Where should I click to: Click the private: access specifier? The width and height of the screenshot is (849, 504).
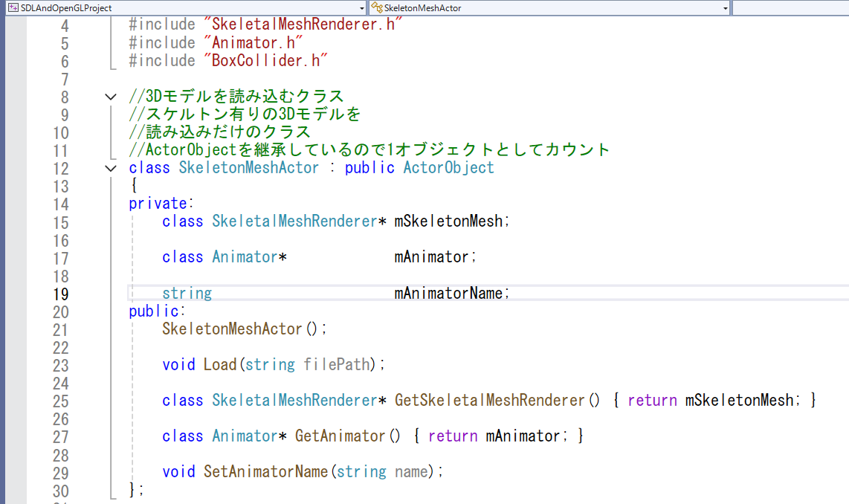point(161,204)
